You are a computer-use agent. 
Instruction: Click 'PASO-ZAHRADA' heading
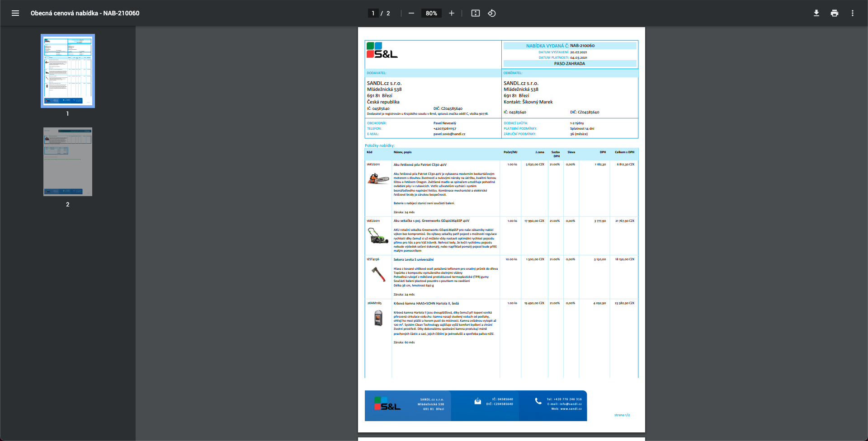coord(570,64)
